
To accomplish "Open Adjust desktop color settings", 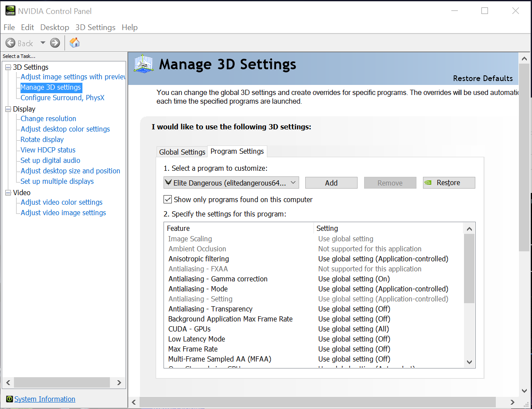I will pos(65,129).
